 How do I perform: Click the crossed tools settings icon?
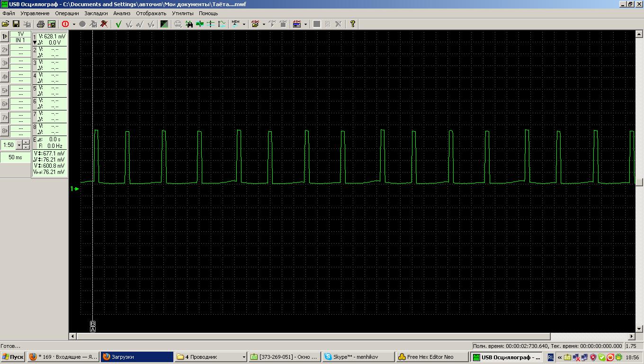coord(104,24)
